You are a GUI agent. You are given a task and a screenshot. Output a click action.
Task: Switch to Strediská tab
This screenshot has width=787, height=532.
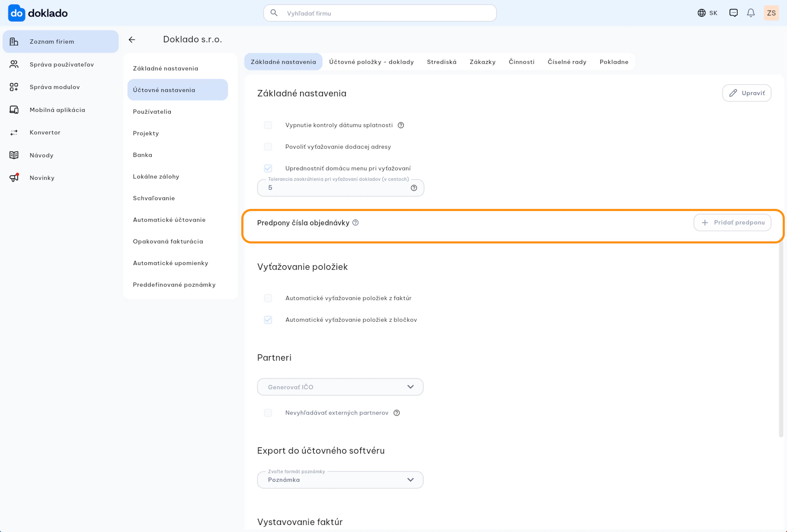point(442,62)
